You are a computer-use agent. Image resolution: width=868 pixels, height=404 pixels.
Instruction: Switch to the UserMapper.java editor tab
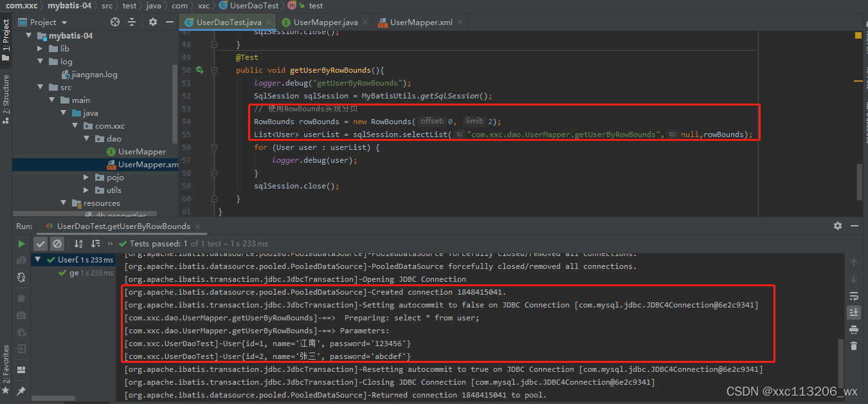[325, 23]
